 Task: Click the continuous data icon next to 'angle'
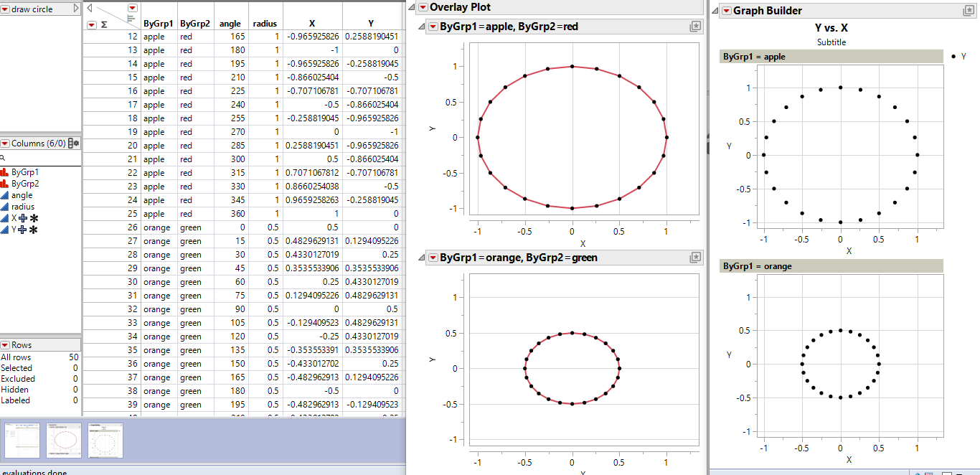point(5,194)
